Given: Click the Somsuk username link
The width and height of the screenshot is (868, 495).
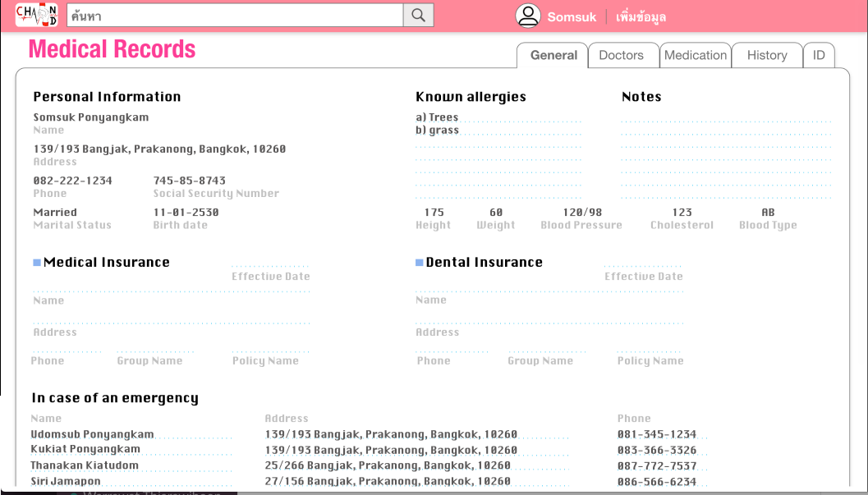Looking at the screenshot, I should (572, 17).
